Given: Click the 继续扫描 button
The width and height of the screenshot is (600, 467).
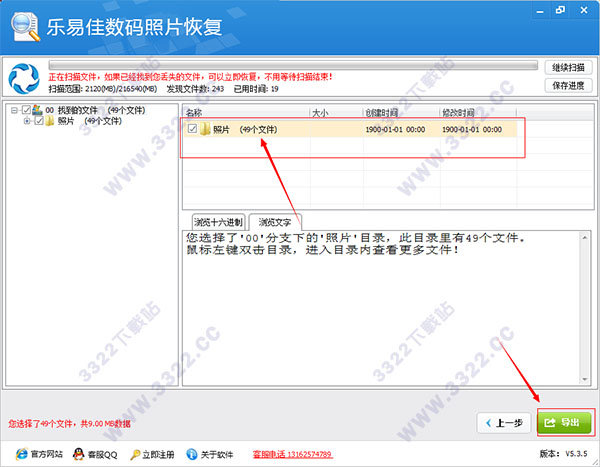Looking at the screenshot, I should [568, 68].
